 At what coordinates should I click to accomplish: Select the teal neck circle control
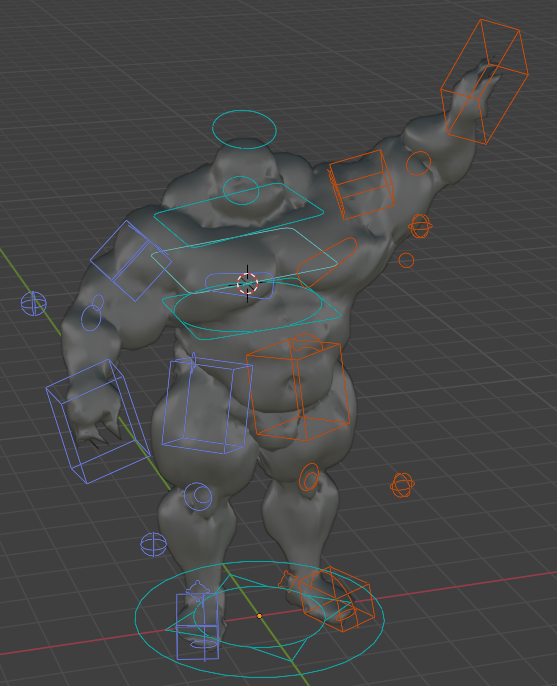pos(241,190)
